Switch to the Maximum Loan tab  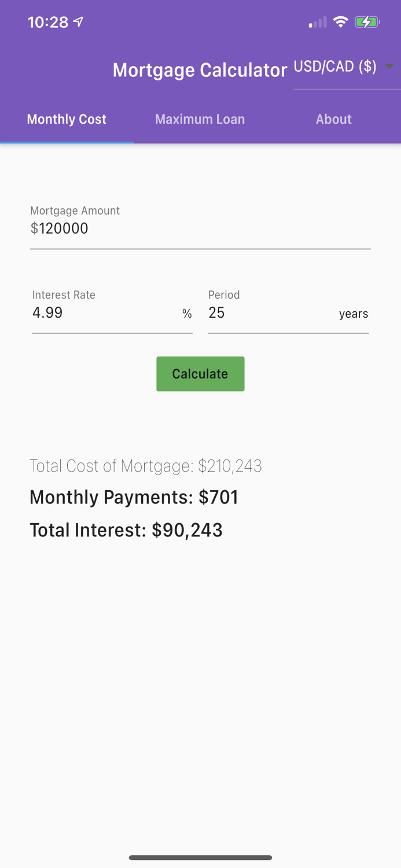[200, 119]
